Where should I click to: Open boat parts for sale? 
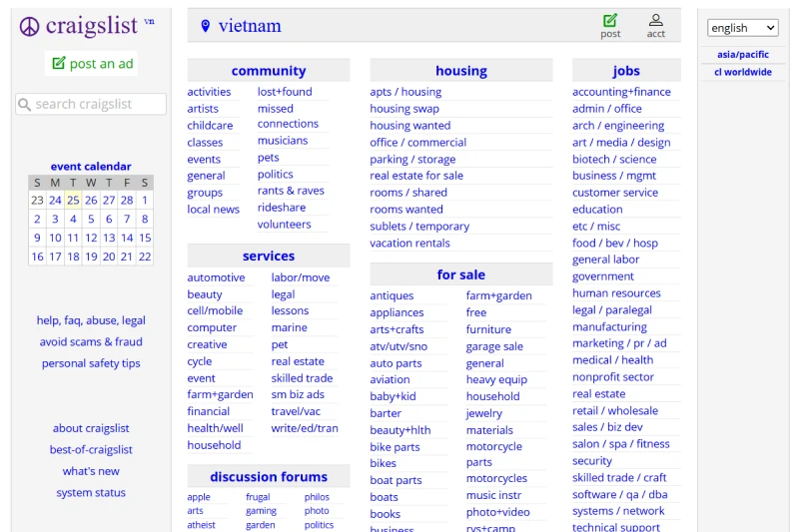(x=396, y=480)
